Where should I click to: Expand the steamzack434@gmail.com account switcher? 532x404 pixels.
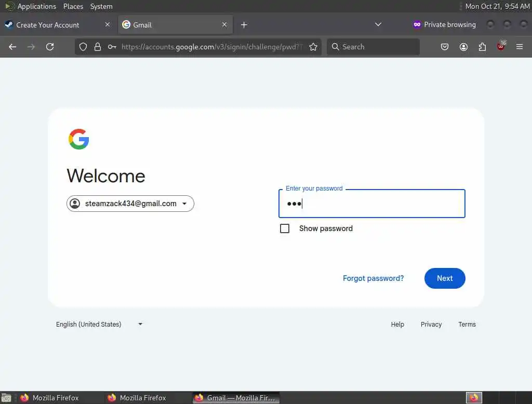(x=130, y=204)
